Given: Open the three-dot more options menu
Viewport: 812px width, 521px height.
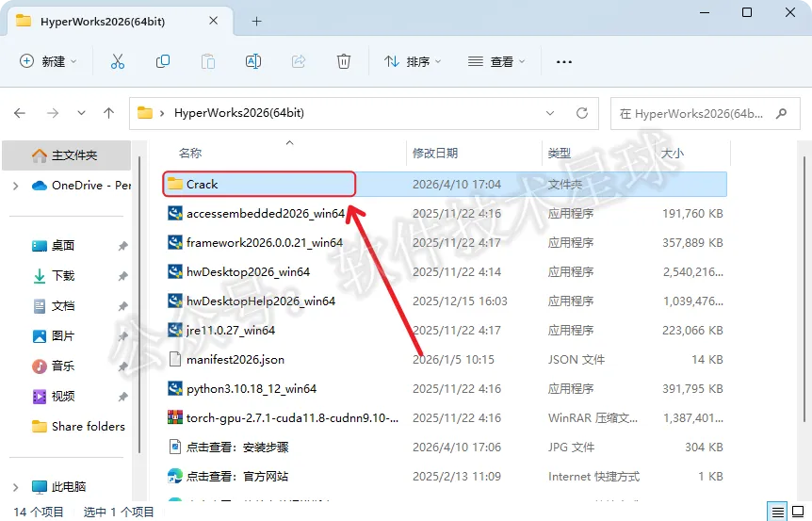Looking at the screenshot, I should pos(564,61).
